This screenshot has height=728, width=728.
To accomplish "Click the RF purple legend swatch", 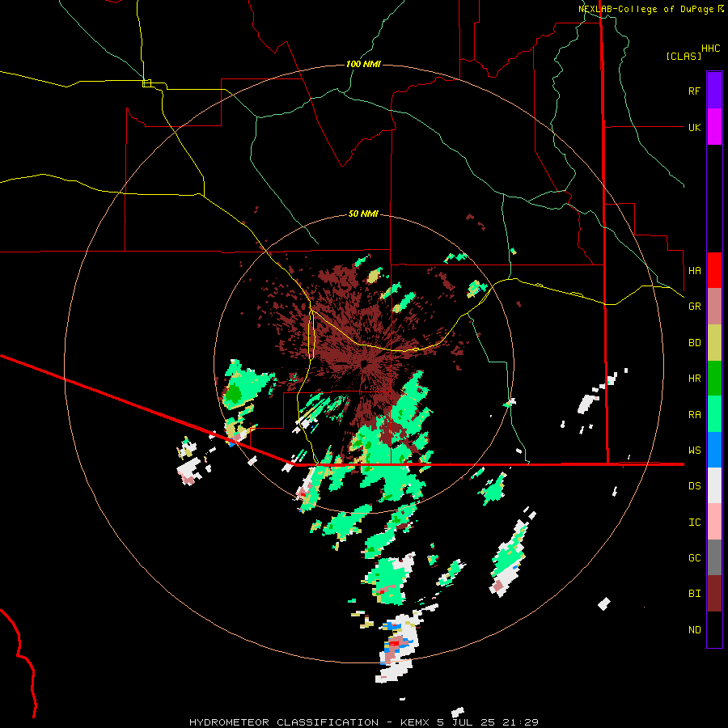I will click(x=714, y=91).
